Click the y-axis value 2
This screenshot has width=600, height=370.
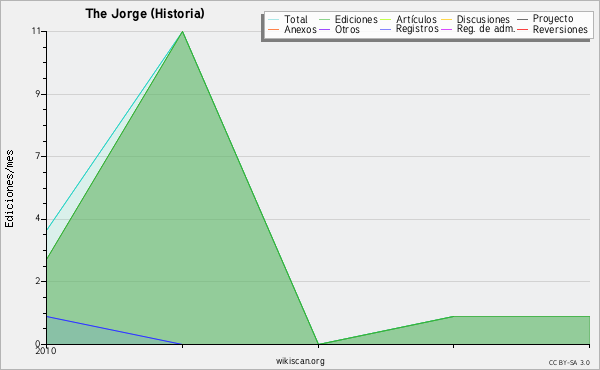pyautogui.click(x=38, y=281)
